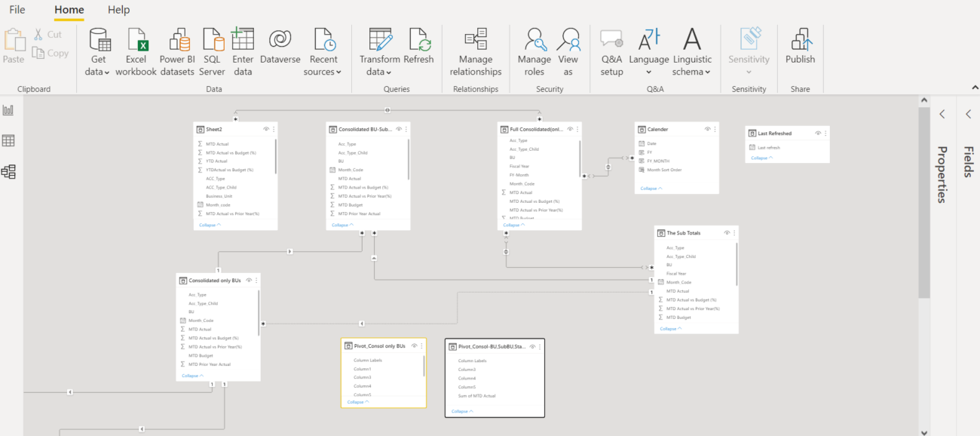
Task: Collapse the Consolidated only BUs table
Action: pyautogui.click(x=191, y=375)
